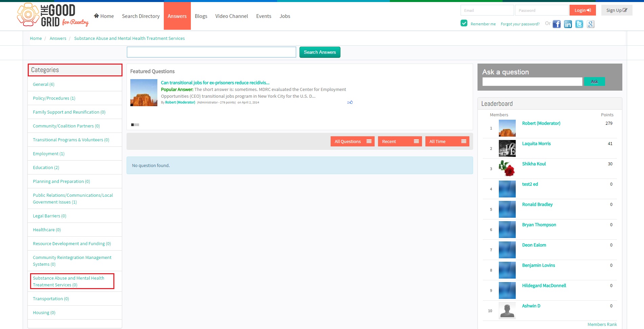This screenshot has width=644, height=329.
Task: Open Substance Abuse and Mental Health category
Action: [x=68, y=281]
